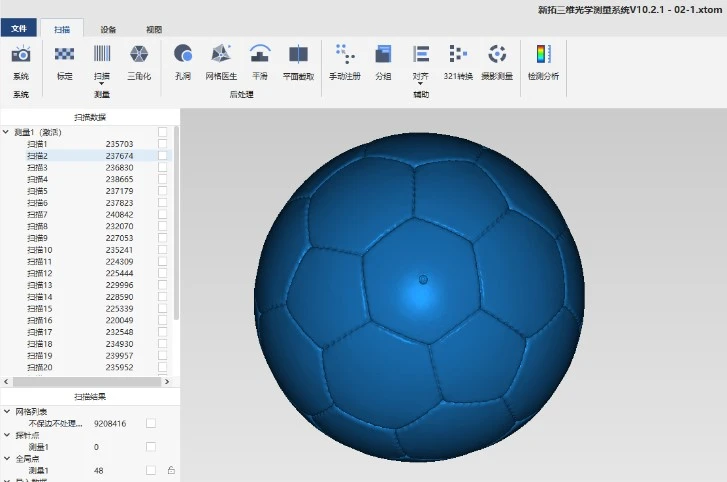Check the box for 扫描2 row

(162, 156)
